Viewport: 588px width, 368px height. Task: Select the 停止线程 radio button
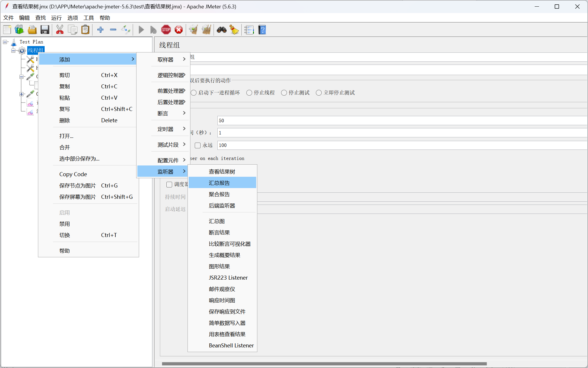[249, 93]
